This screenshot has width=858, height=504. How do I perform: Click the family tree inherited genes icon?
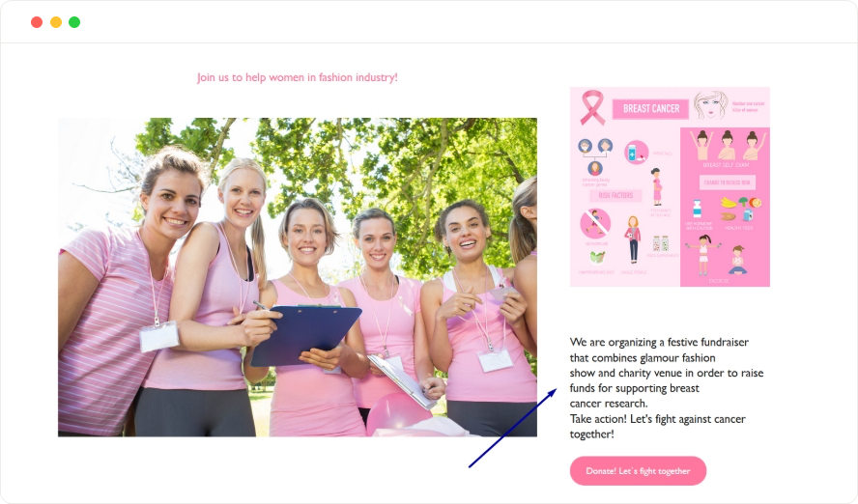[595, 156]
